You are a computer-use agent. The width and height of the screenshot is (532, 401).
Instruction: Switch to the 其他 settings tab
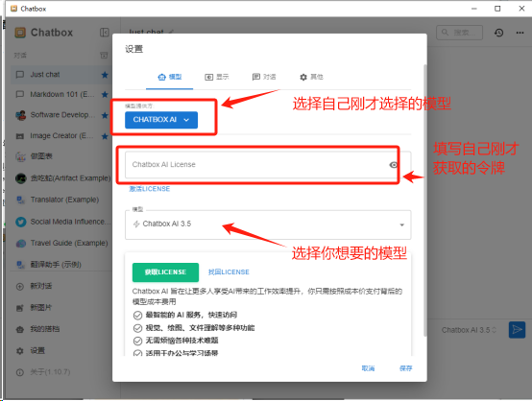click(x=311, y=77)
